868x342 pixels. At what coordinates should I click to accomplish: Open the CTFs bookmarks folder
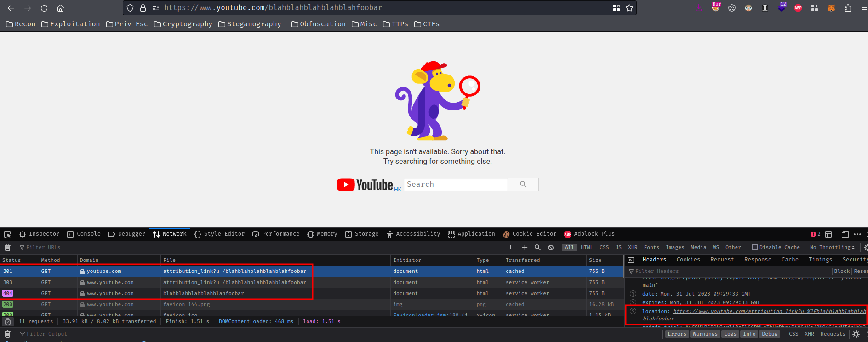coord(427,24)
